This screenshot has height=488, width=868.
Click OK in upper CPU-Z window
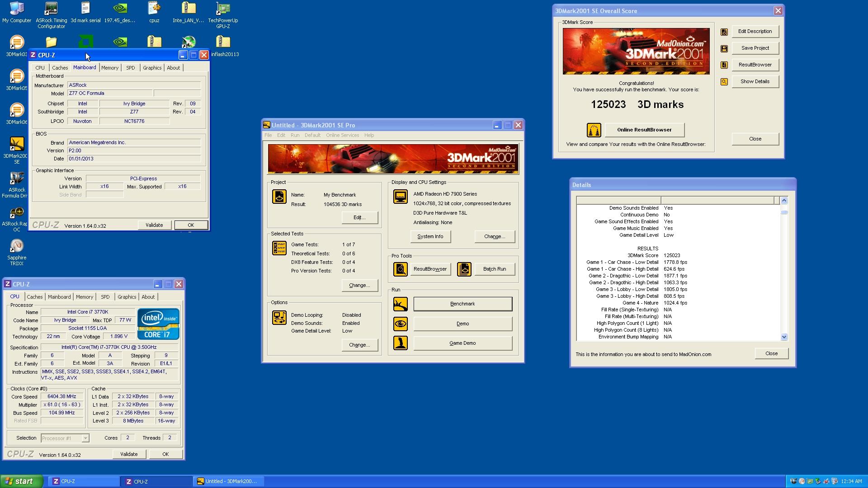pos(191,225)
